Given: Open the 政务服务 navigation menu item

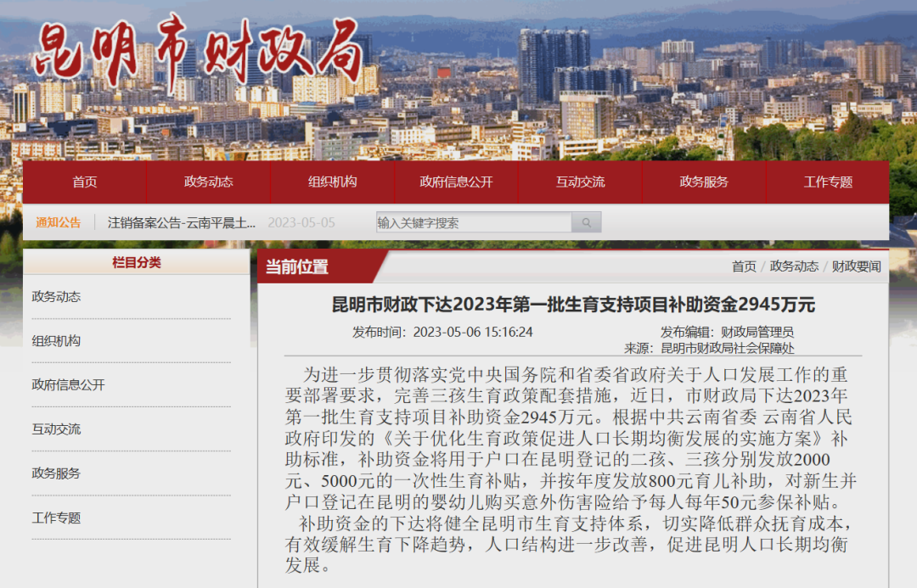Looking at the screenshot, I should tap(704, 182).
